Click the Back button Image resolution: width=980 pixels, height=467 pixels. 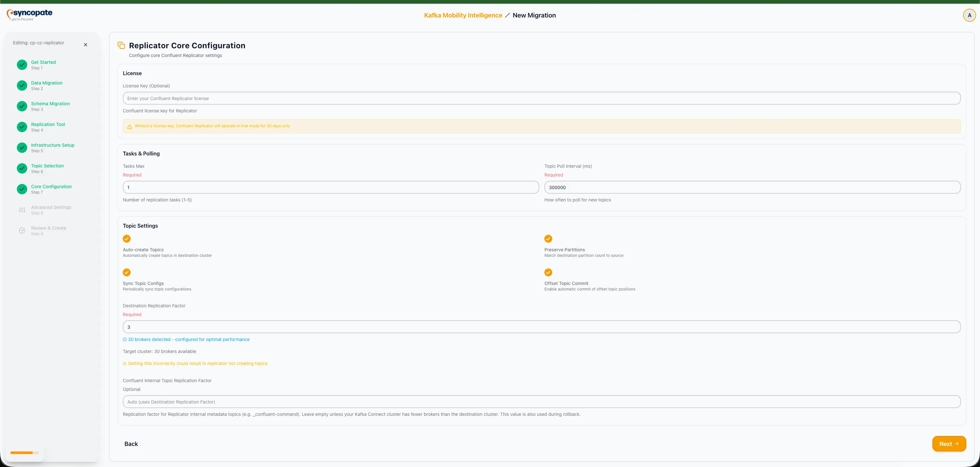(x=131, y=444)
